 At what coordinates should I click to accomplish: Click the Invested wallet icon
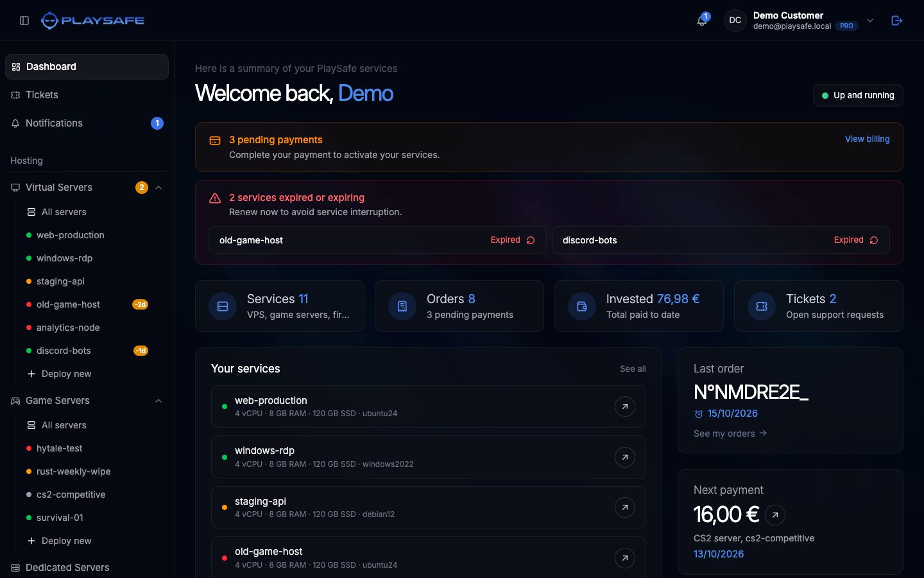(582, 306)
